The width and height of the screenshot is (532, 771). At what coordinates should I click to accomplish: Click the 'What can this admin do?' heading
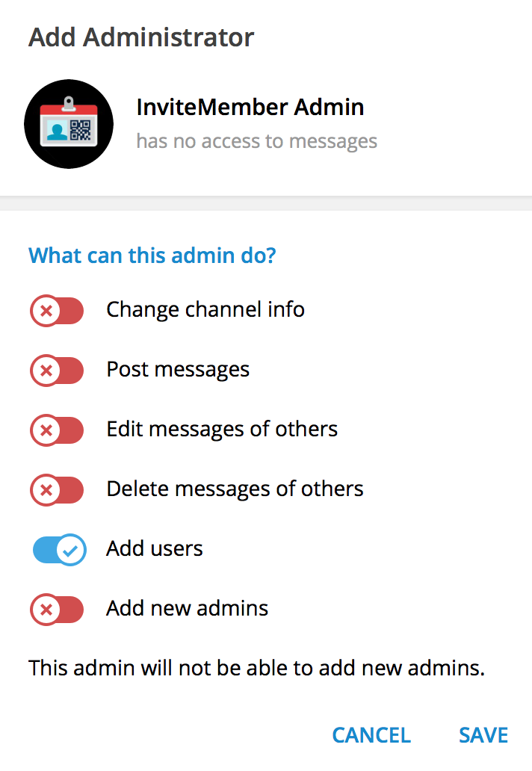[x=152, y=256]
